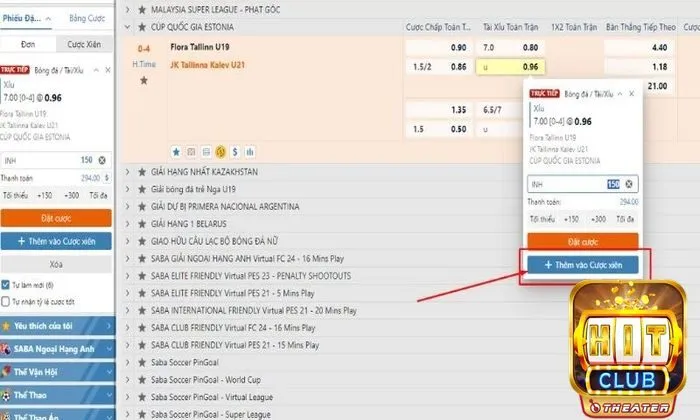This screenshot has width=700, height=420.
Task: Select the 0.96 Xỉu odds cell
Action: tap(531, 66)
